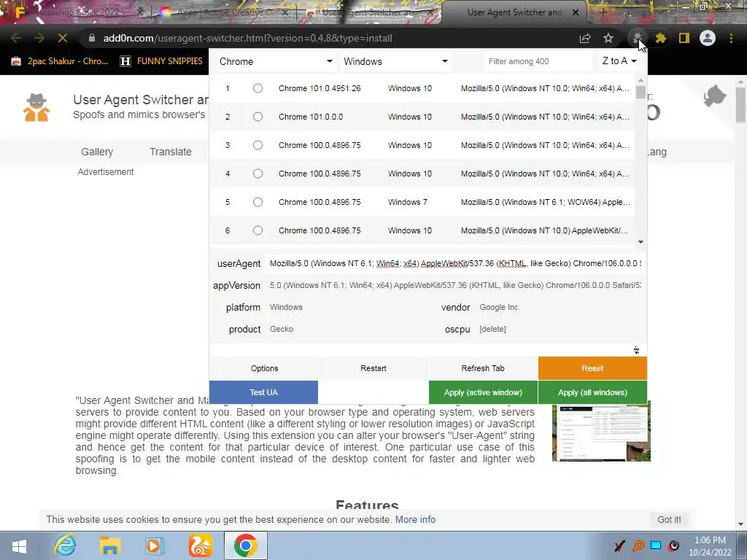Screen dimensions: 747x560
Task: Click the Filter among 400 field
Action: coord(538,61)
